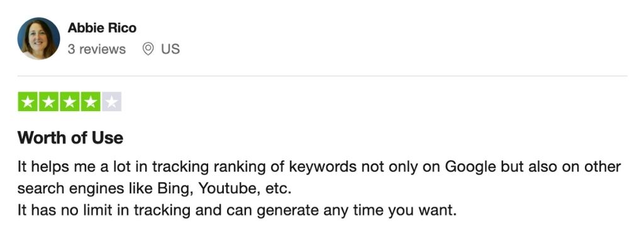
Task: Click the third green star
Action: pyautogui.click(x=69, y=102)
